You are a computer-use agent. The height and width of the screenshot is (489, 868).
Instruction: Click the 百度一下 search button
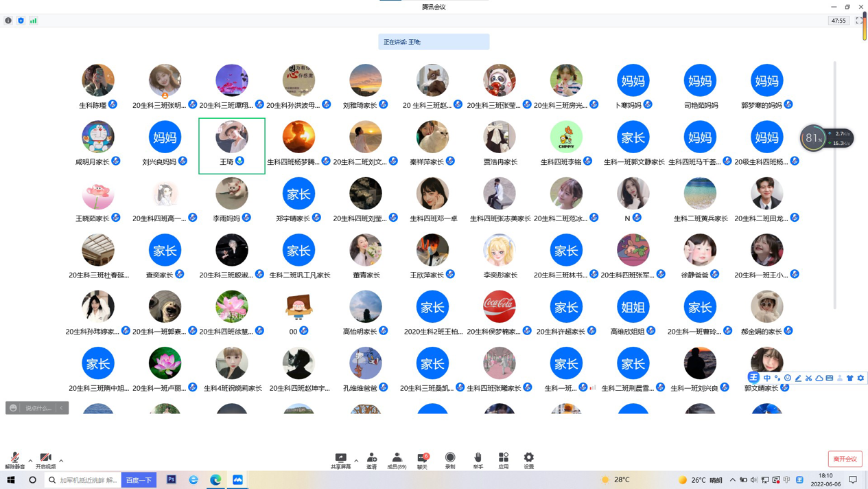click(139, 480)
